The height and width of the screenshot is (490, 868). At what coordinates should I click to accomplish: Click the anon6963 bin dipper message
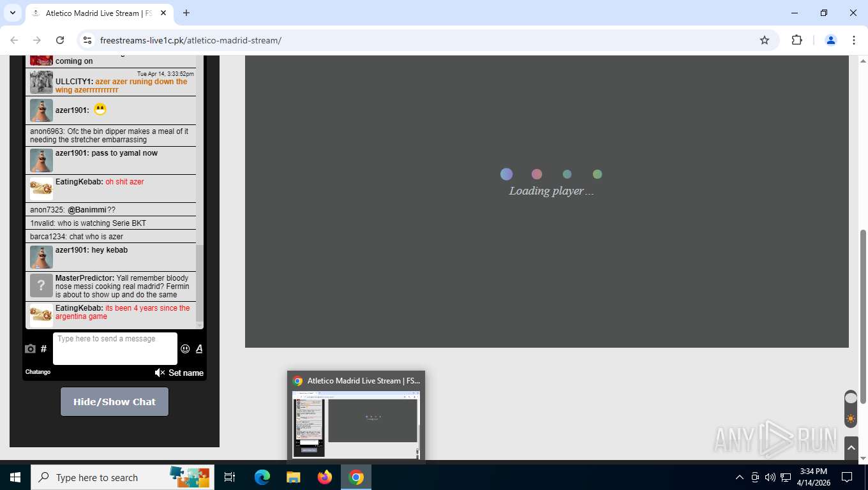coord(110,135)
